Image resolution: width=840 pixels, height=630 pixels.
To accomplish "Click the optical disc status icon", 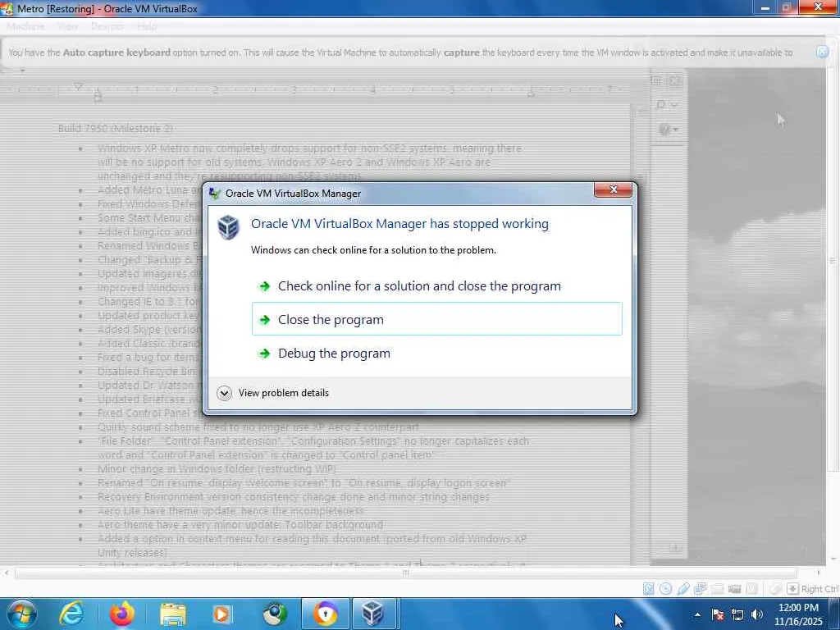I will [x=665, y=589].
